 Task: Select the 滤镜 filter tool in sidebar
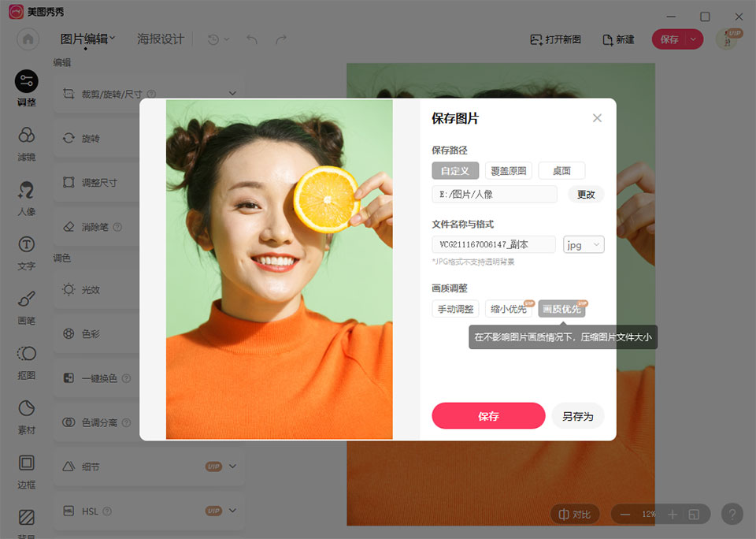click(x=26, y=143)
